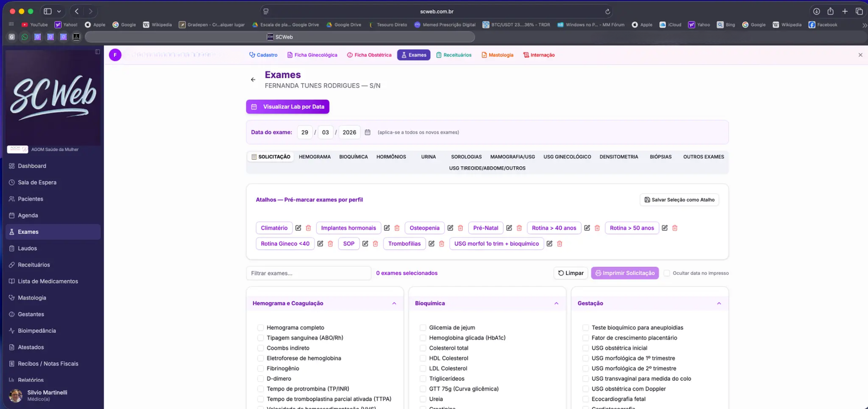The width and height of the screenshot is (868, 409).
Task: Open the calendar picker for exam date
Action: pyautogui.click(x=367, y=133)
